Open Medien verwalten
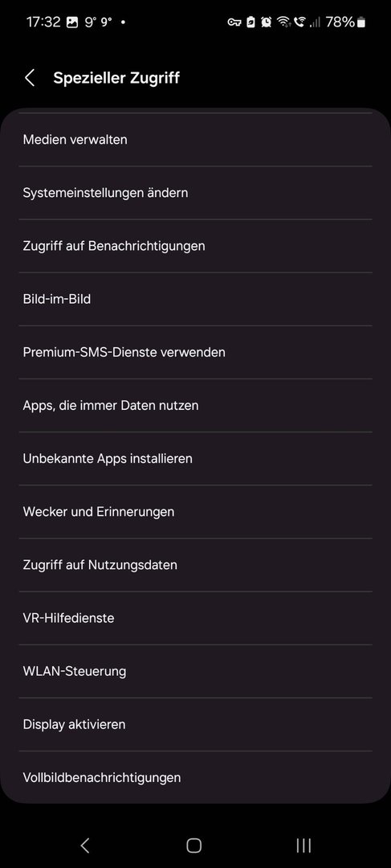This screenshot has height=868, width=391. [x=195, y=140]
